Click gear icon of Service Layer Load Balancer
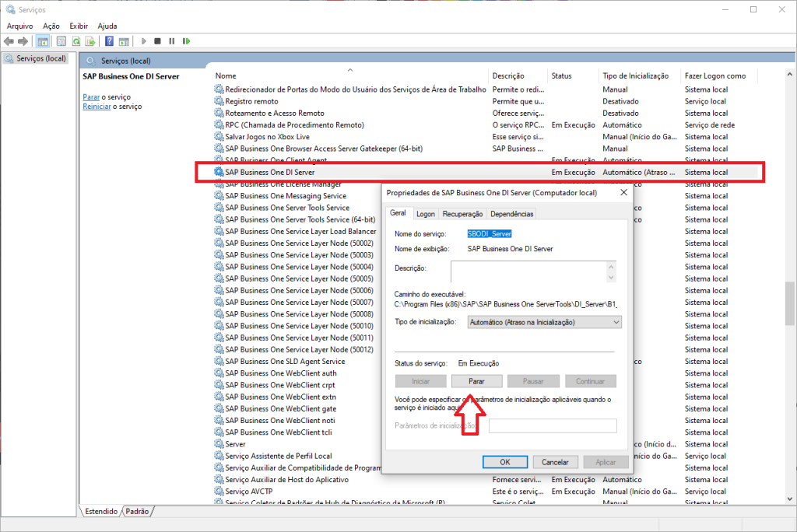797x532 pixels. coord(219,231)
